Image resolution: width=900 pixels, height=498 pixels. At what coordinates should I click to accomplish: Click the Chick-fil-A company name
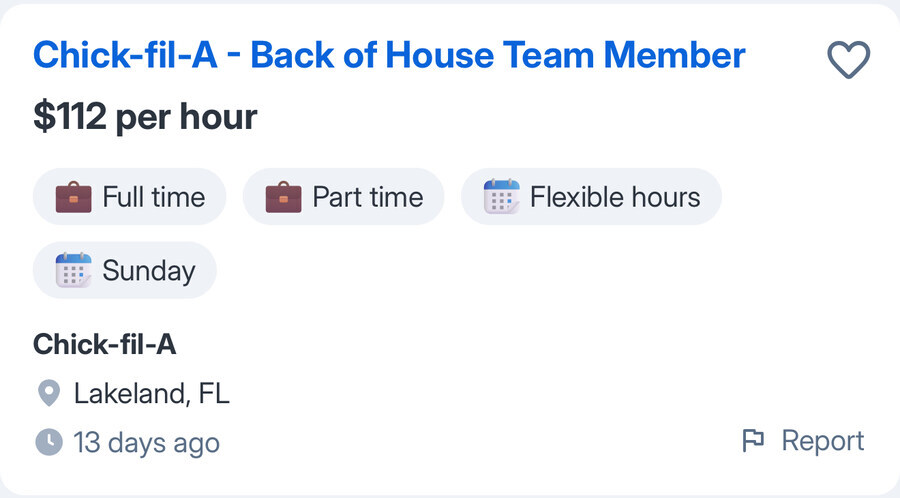(x=104, y=345)
